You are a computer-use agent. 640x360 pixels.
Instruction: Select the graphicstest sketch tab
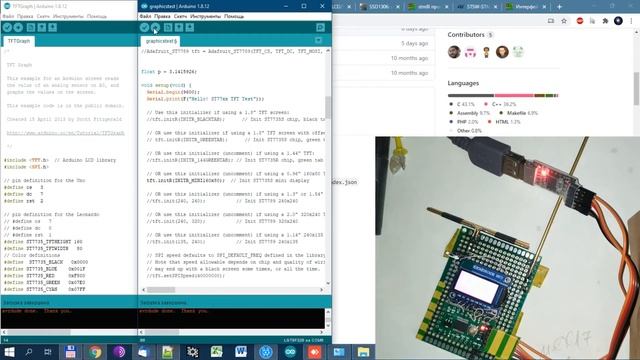point(161,41)
